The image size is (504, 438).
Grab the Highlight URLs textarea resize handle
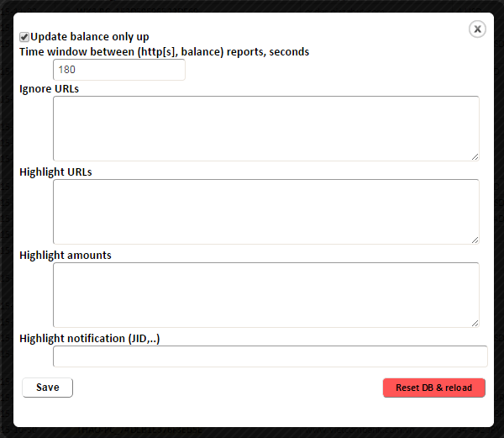click(475, 239)
